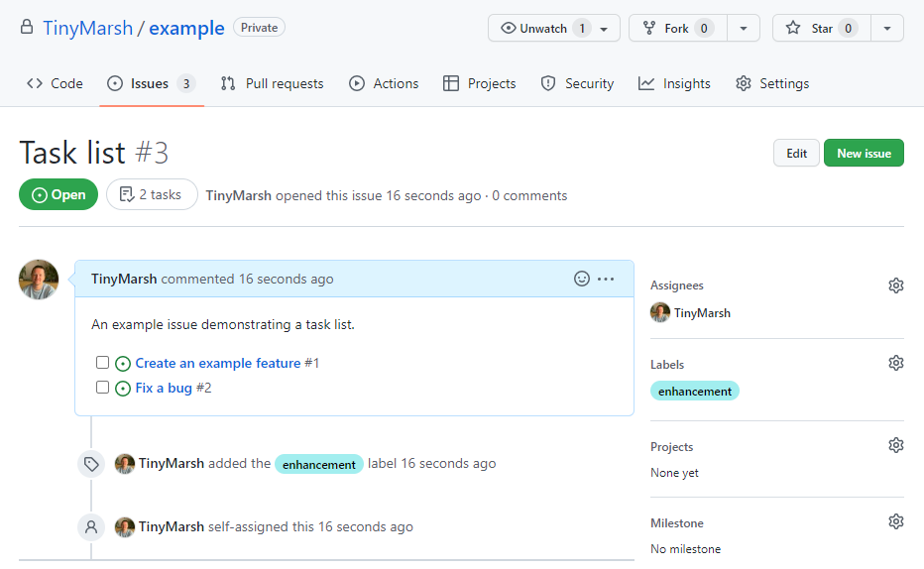Expand the Star lists dropdown arrow
Screen dimensions: 924x569
pyautogui.click(x=887, y=29)
